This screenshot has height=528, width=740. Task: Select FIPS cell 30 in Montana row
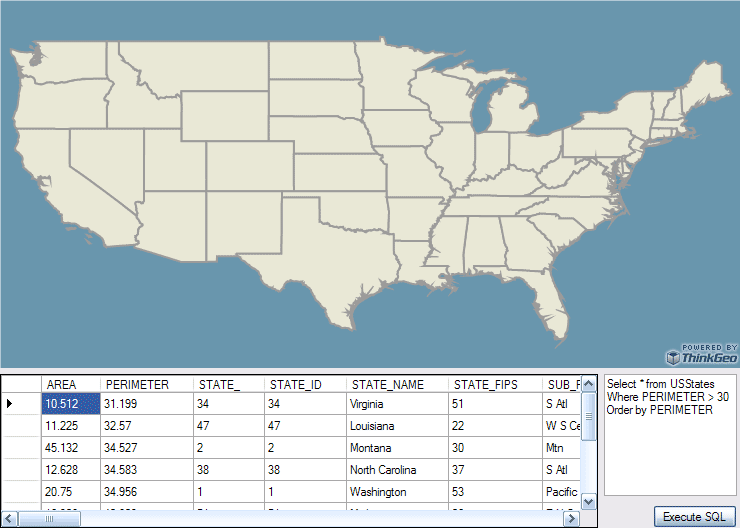(496, 448)
